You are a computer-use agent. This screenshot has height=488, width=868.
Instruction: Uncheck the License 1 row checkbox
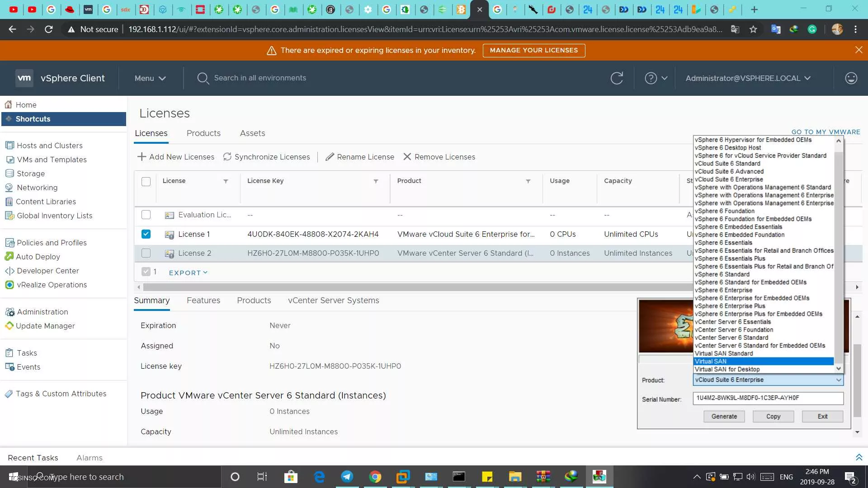[x=146, y=234]
